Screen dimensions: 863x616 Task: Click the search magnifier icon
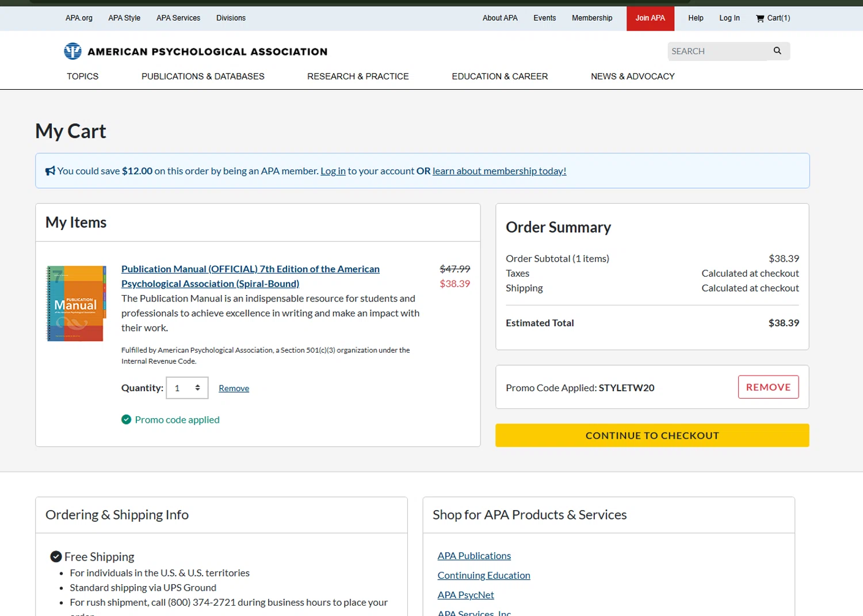click(777, 51)
